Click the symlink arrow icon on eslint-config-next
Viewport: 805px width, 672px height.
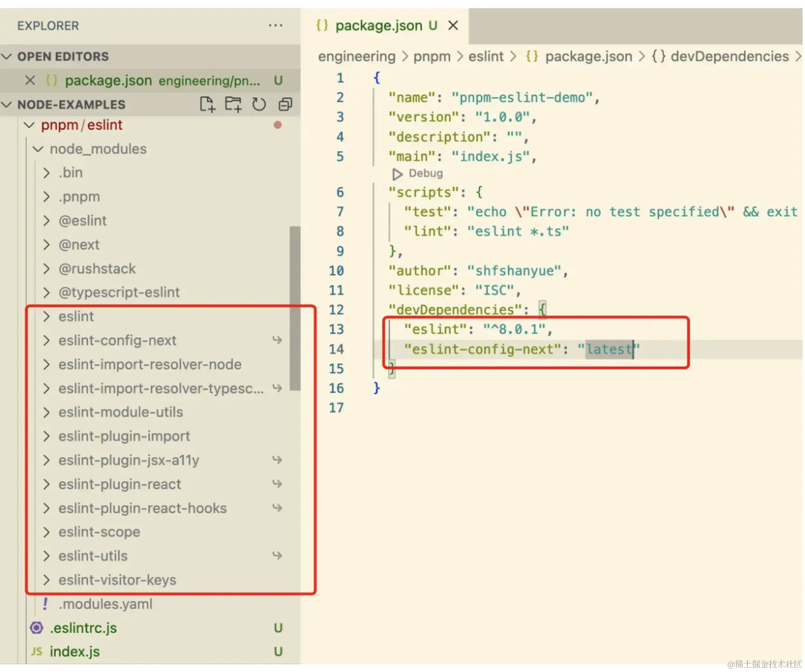point(277,340)
